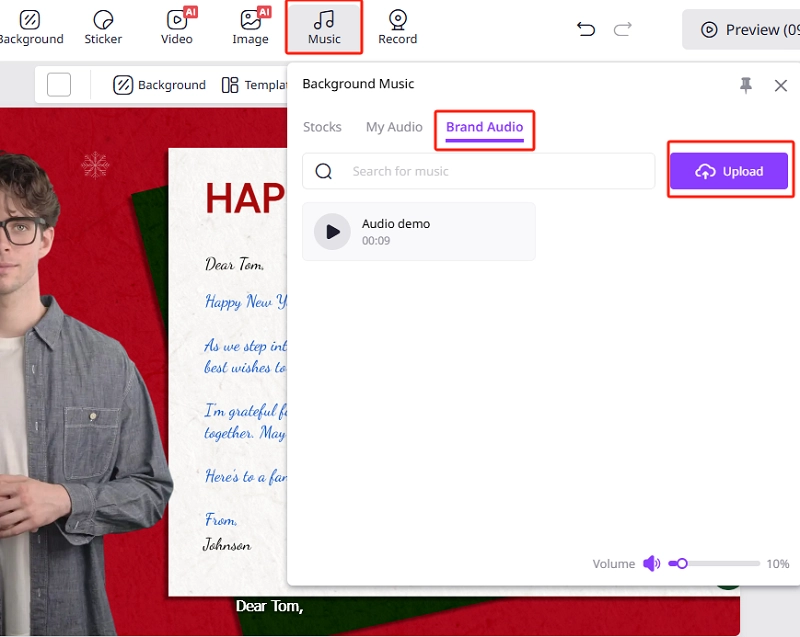Click the undo arrow
This screenshot has height=637, width=800.
[586, 29]
